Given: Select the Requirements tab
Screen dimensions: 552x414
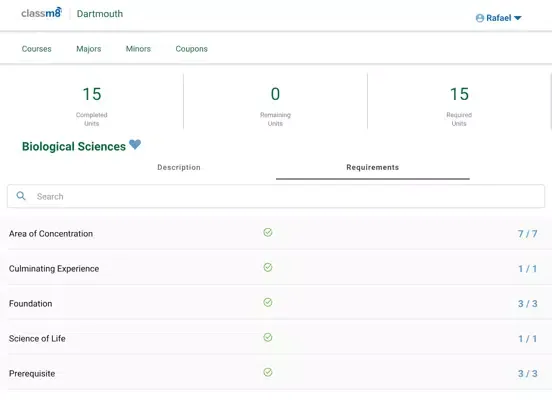Looking at the screenshot, I should click(372, 168).
